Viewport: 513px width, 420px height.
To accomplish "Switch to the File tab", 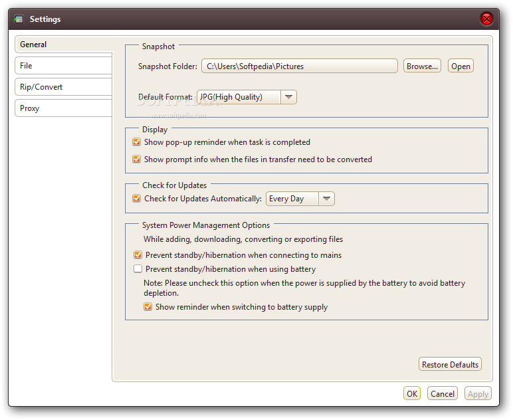I will click(x=64, y=66).
